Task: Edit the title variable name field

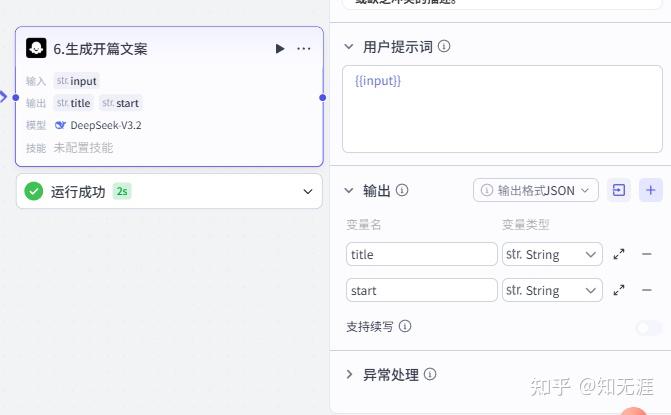Action: pos(422,254)
